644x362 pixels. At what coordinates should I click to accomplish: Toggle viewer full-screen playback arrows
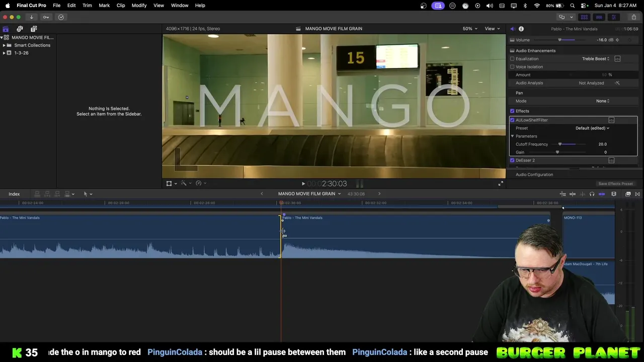501,184
